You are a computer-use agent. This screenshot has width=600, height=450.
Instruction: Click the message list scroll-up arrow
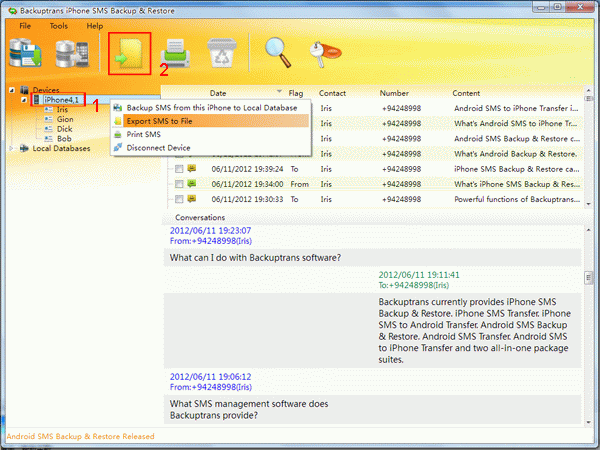(589, 91)
